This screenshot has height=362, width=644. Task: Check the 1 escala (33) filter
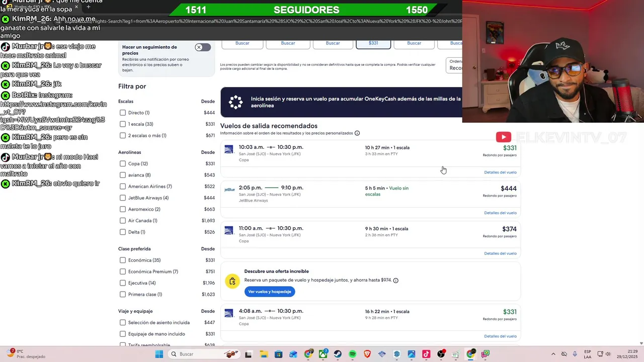(122, 124)
